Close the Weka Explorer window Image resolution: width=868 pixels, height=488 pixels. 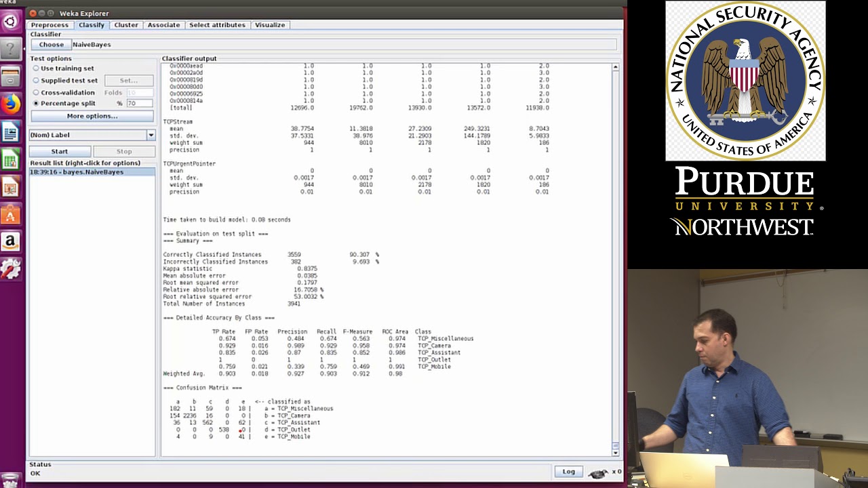33,13
